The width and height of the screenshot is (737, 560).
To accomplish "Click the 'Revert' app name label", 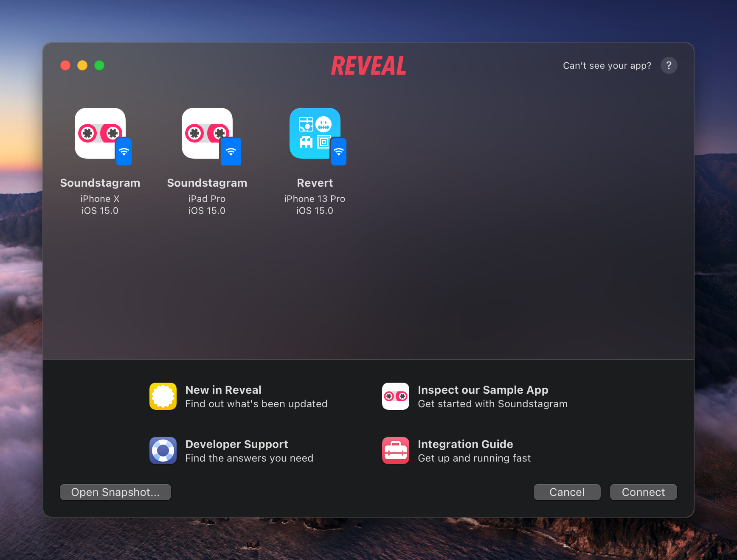I will pos(315,183).
